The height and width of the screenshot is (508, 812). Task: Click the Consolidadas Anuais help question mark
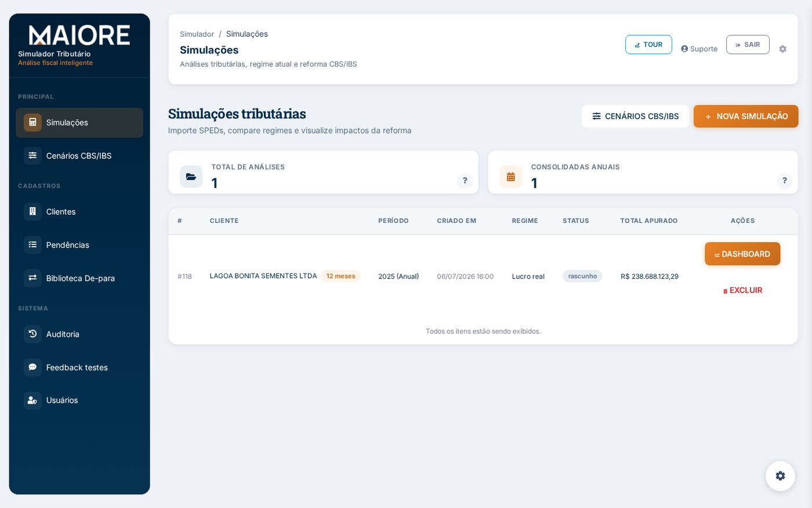pos(785,181)
